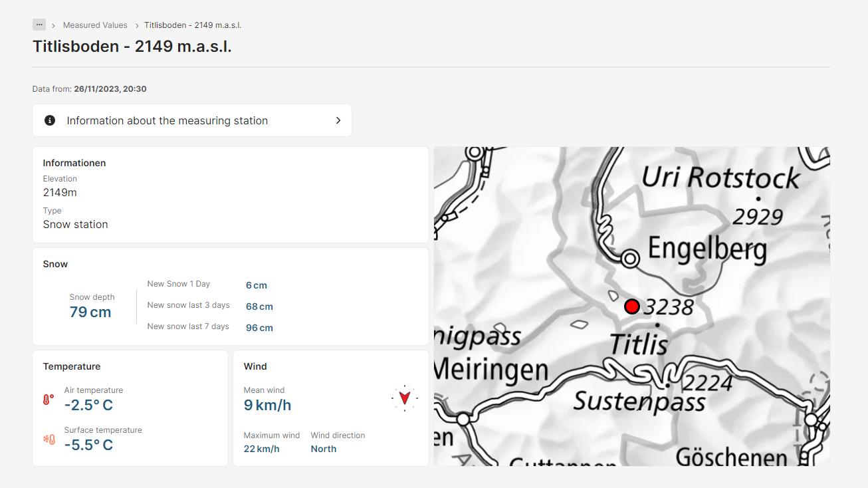Click the breadcrumb ellipsis button
The width and height of the screenshot is (868, 488).
click(39, 25)
